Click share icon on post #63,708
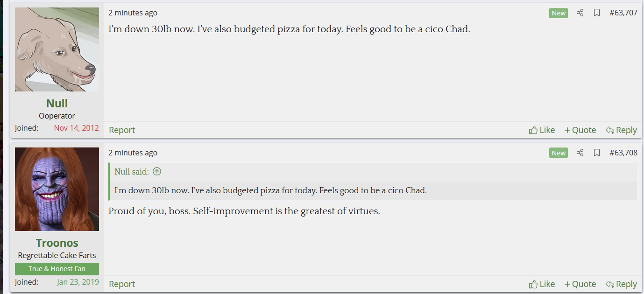Image resolution: width=644 pixels, height=294 pixels. tap(580, 153)
